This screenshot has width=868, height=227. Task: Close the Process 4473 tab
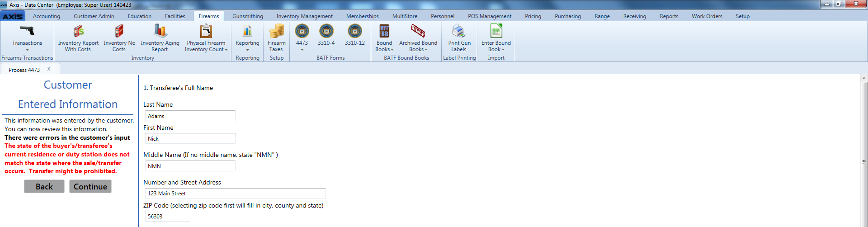(49, 69)
